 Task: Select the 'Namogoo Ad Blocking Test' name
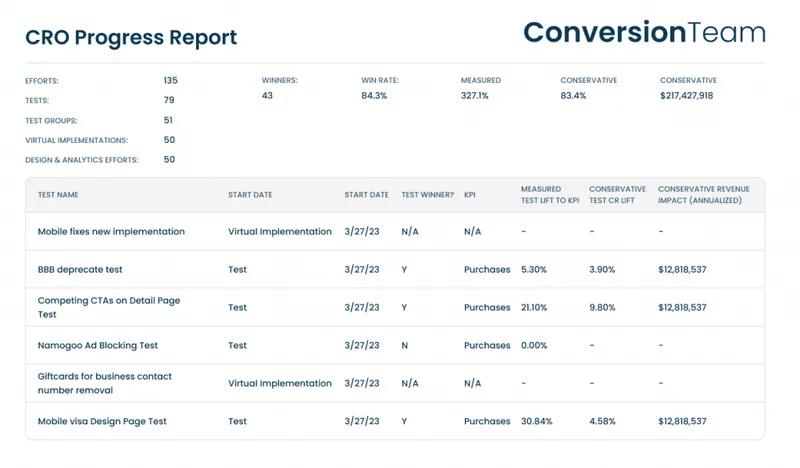[98, 346]
